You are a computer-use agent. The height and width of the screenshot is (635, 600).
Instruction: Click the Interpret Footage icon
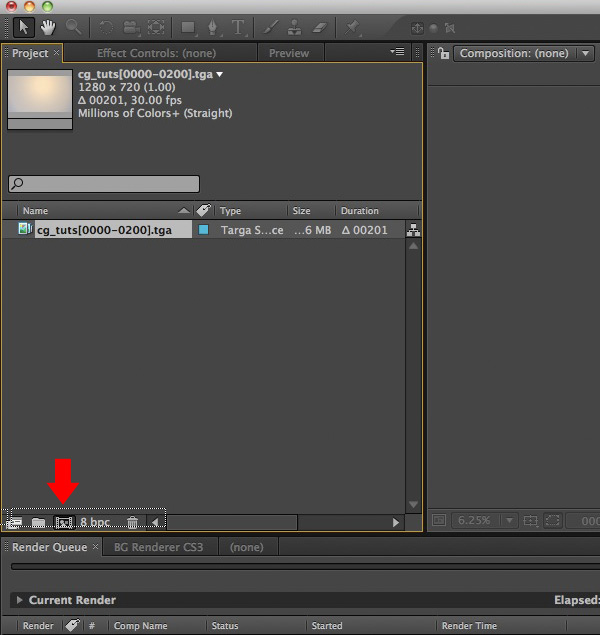[14, 523]
